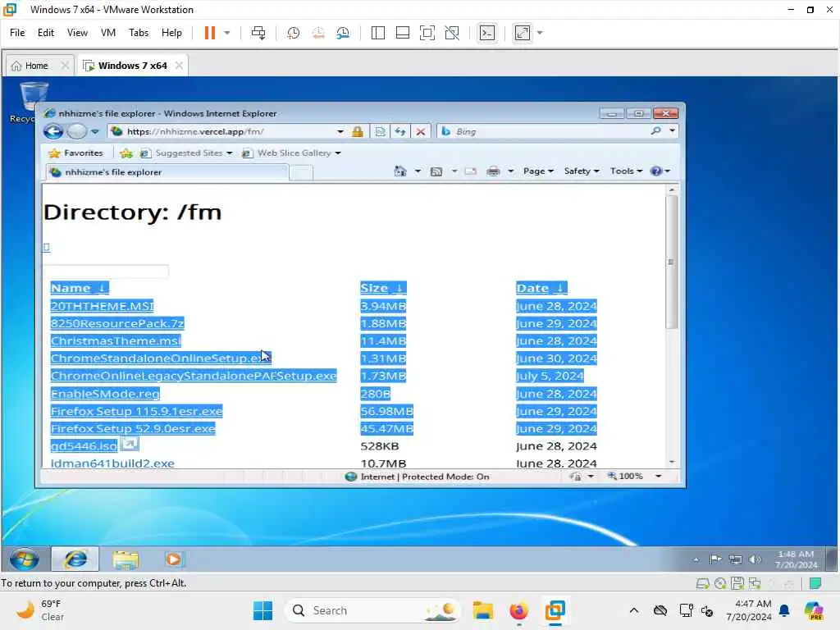Click the search magnifier icon in IE
Screen dimensions: 840x630
pos(655,130)
